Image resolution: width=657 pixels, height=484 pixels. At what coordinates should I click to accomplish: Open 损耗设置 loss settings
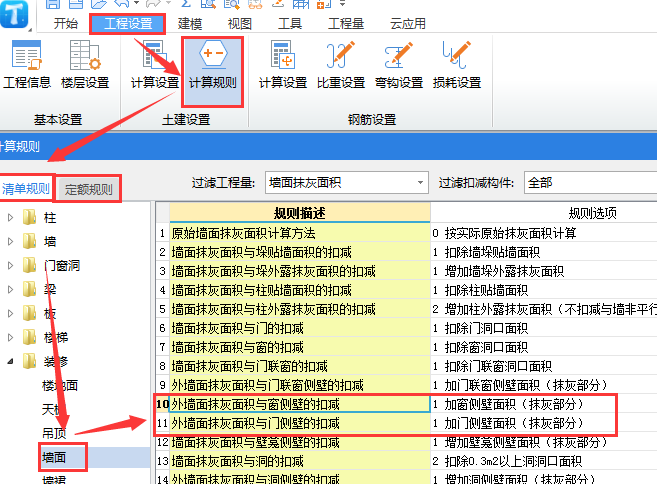coord(457,65)
